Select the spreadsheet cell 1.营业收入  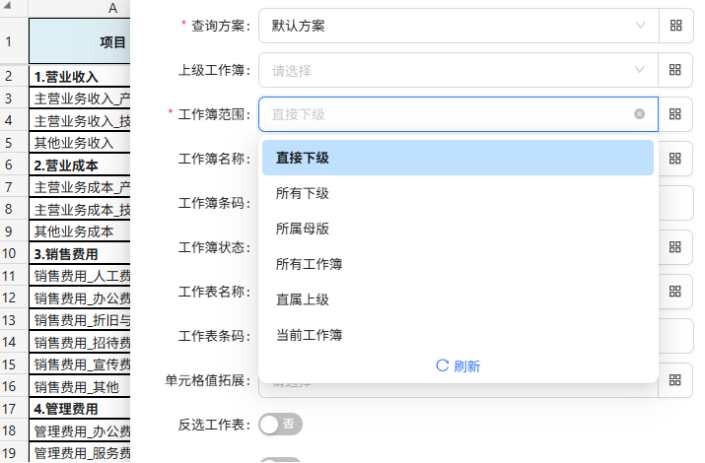click(x=80, y=76)
